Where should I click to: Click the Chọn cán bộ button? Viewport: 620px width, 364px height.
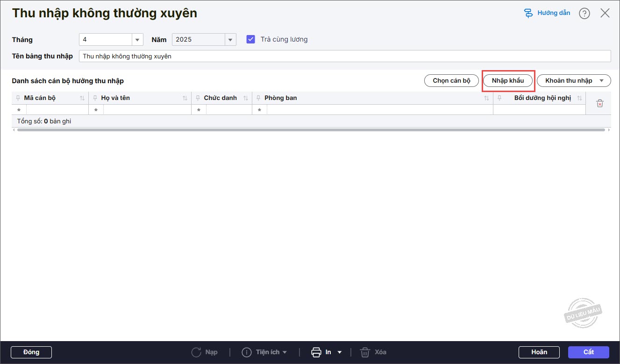click(451, 80)
